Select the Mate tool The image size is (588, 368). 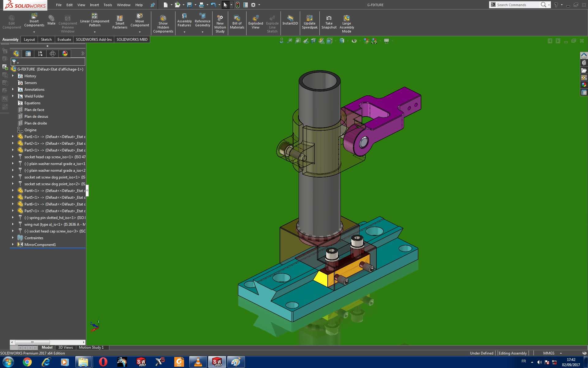tap(51, 20)
